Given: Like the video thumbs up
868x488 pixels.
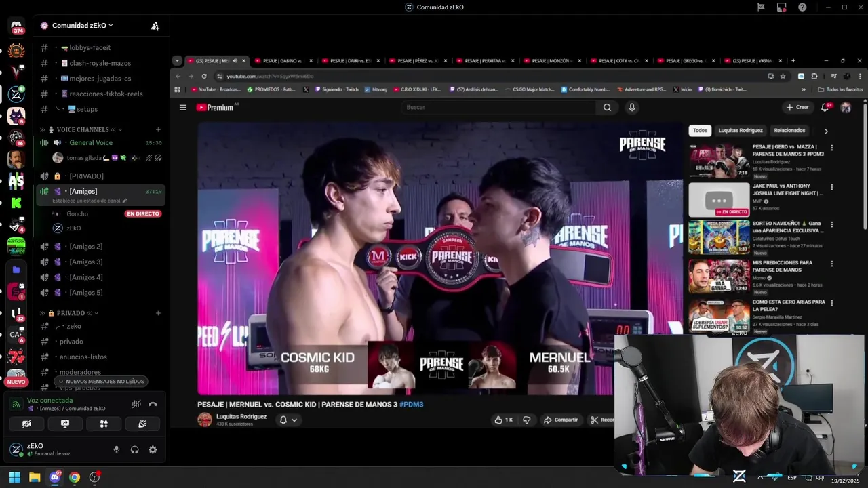Looking at the screenshot, I should point(504,420).
